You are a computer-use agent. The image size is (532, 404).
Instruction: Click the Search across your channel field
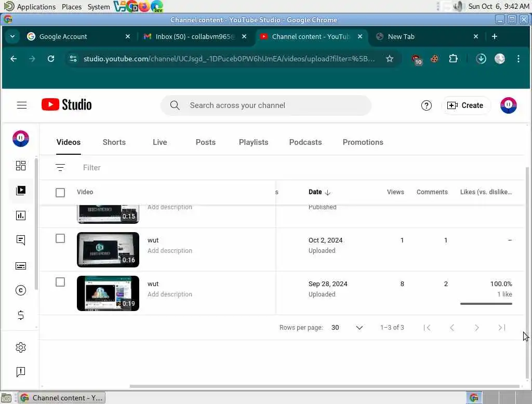(x=265, y=105)
